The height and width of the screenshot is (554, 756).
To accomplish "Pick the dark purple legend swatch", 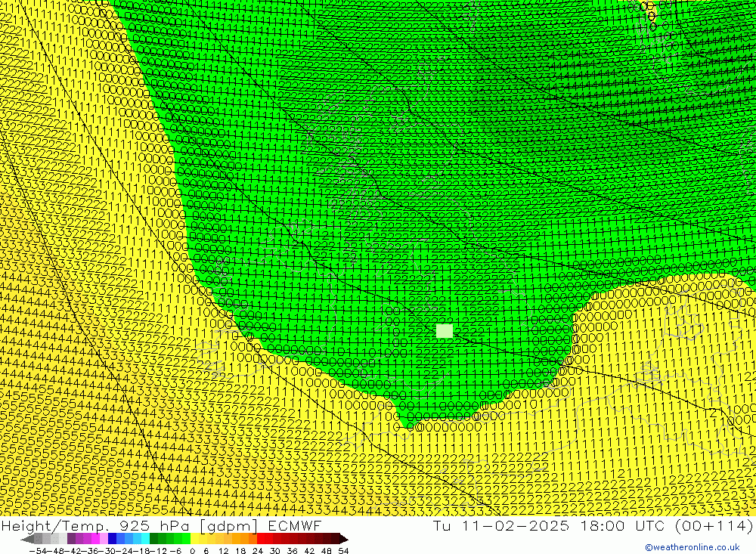I will (x=71, y=539).
